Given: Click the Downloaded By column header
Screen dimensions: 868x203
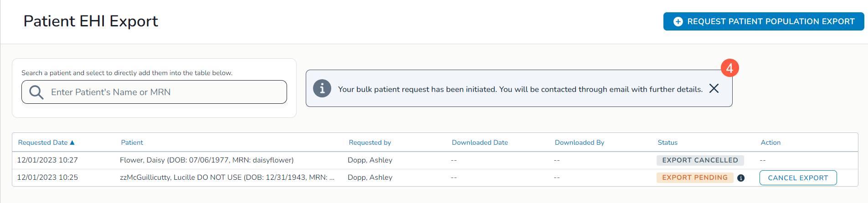Looking at the screenshot, I should point(580,142).
